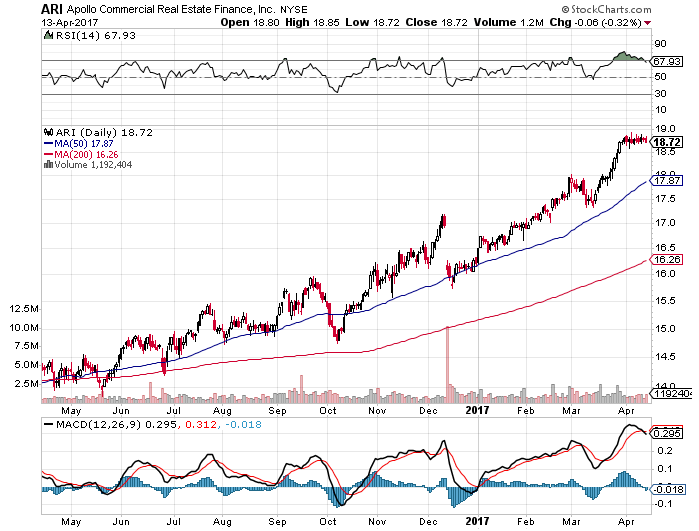Click the Low 18.72 value

372,22
